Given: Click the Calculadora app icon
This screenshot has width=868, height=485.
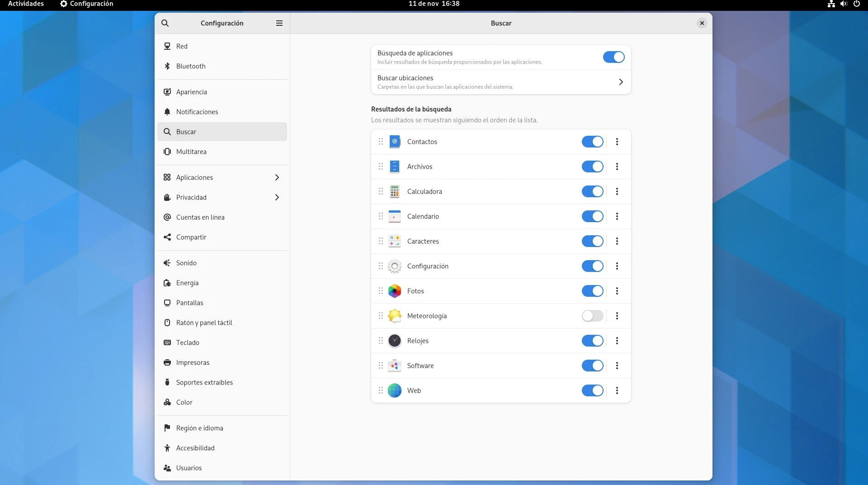Looking at the screenshot, I should click(394, 191).
